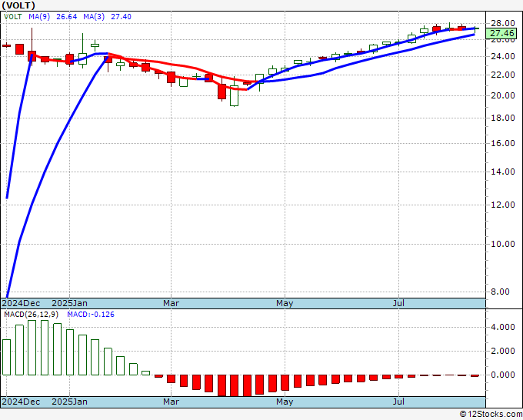Click the Mar label on MACD panel axis
The height and width of the screenshot is (420, 523).
171,402
